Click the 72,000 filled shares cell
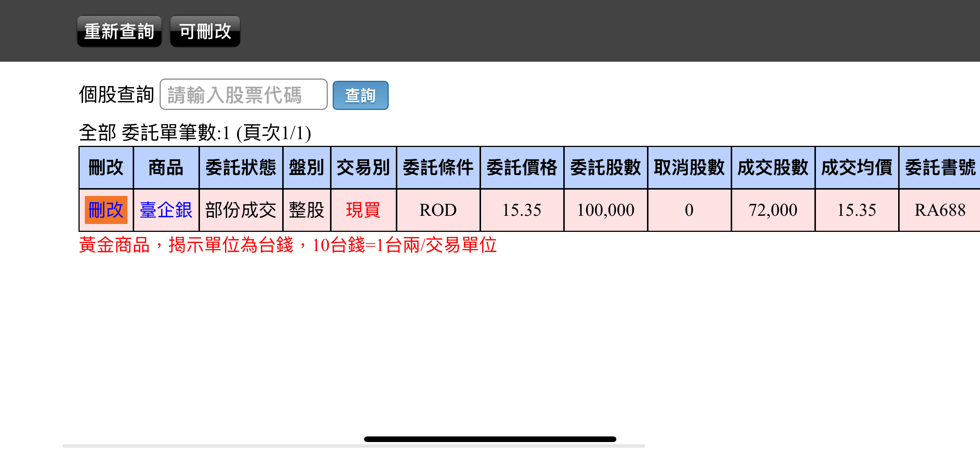 pyautogui.click(x=773, y=210)
